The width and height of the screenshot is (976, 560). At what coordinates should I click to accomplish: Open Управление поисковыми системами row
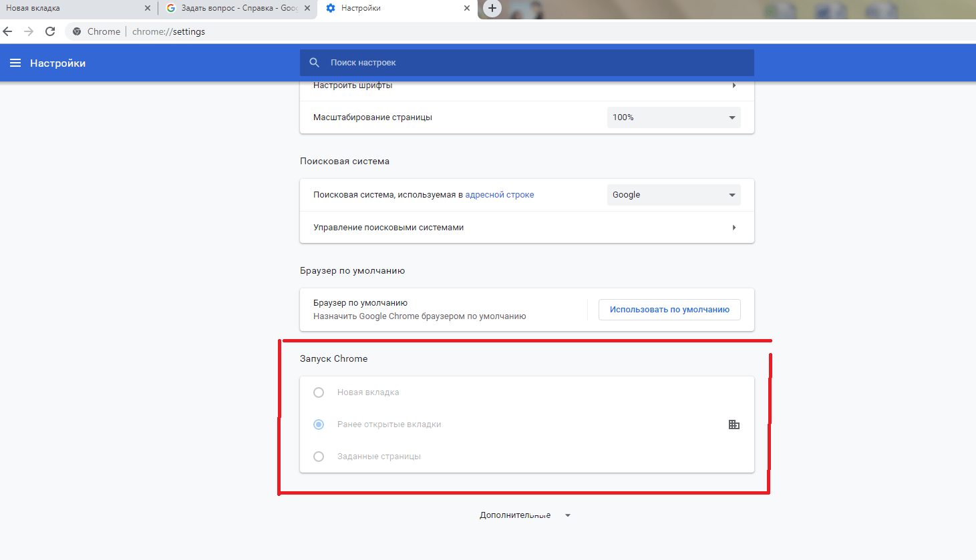(x=527, y=228)
